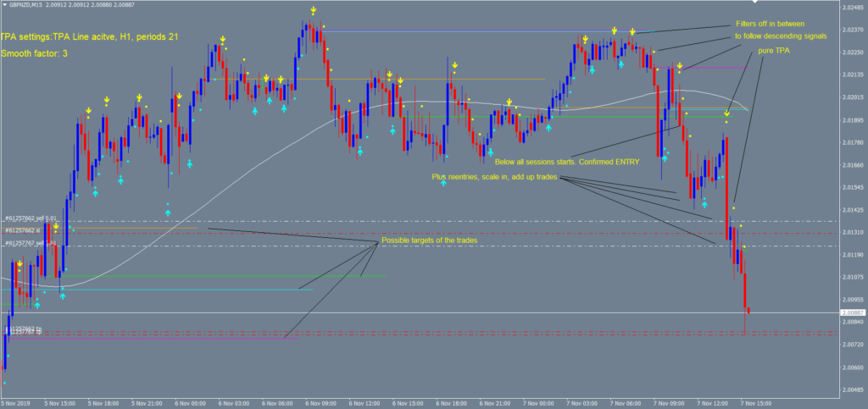
Task: Click yellow sell arrow at the highest peak
Action: (313, 11)
